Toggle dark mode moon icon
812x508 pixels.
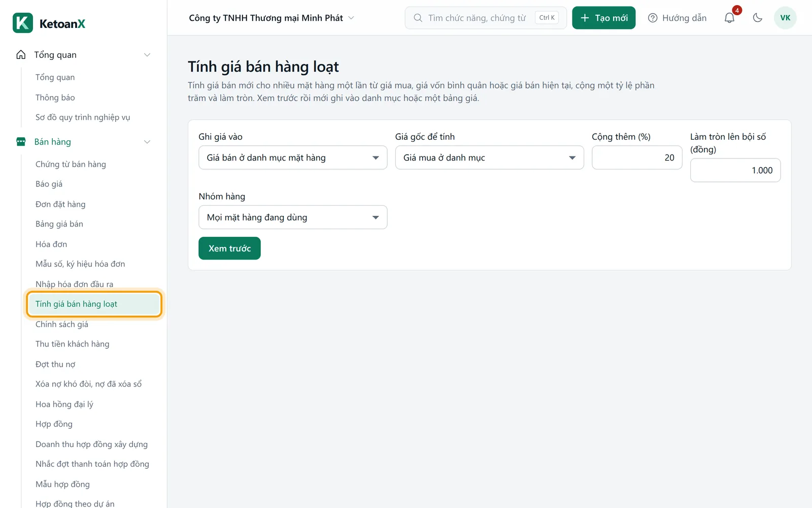(x=758, y=18)
